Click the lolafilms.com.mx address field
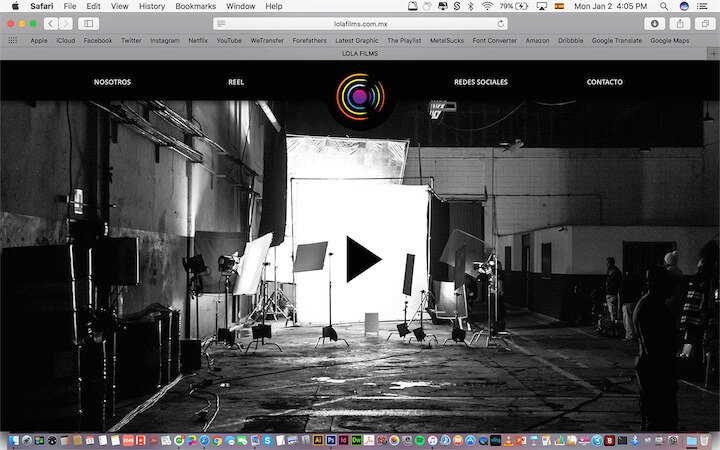720x450 pixels. pyautogui.click(x=360, y=23)
